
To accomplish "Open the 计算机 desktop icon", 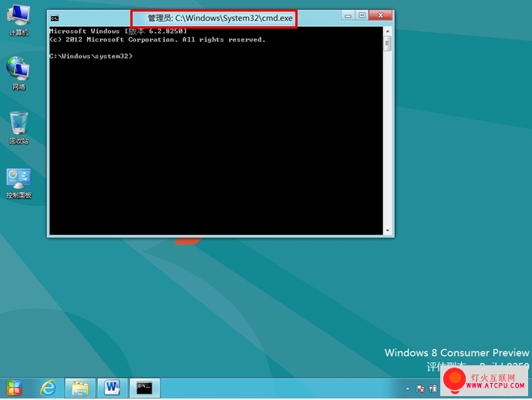I will (19, 20).
